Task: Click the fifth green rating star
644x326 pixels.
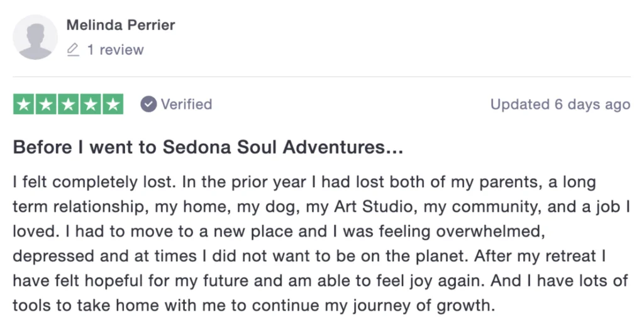Action: pyautogui.click(x=113, y=104)
